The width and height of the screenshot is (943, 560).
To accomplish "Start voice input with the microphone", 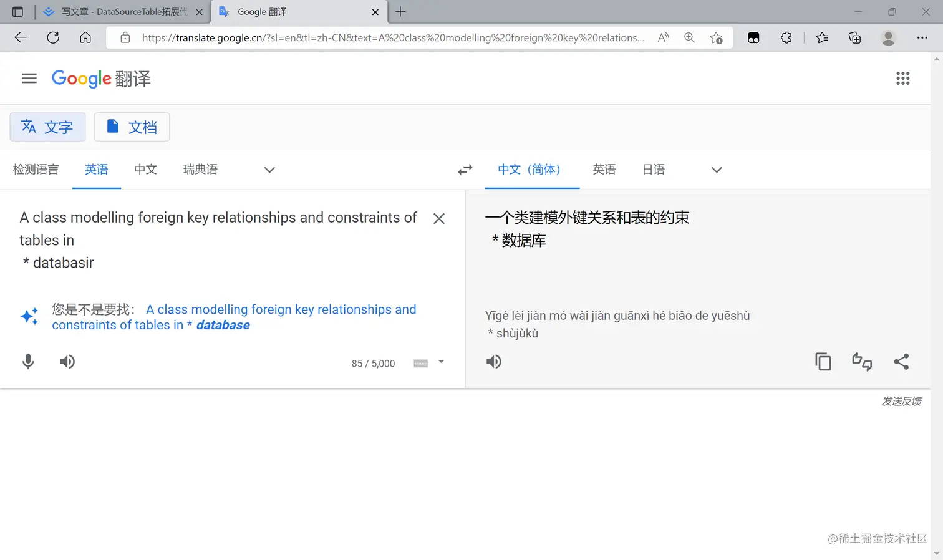I will [x=28, y=362].
